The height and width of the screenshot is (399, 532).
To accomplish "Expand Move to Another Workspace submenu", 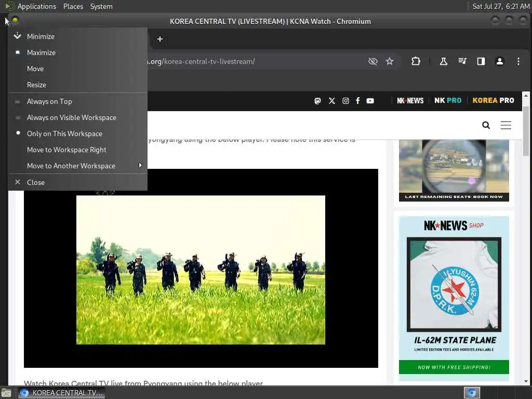I will click(78, 166).
